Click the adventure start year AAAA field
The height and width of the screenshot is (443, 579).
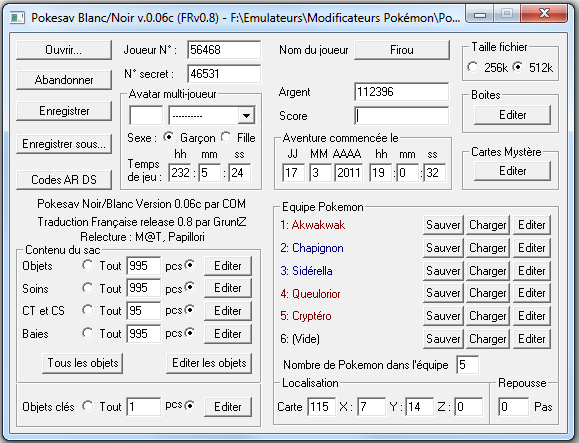coord(349,173)
